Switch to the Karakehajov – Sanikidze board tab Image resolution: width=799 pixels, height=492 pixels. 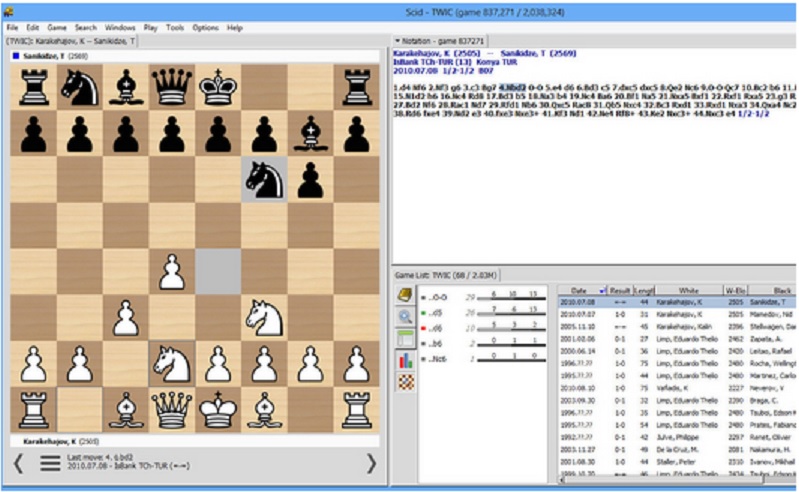71,41
